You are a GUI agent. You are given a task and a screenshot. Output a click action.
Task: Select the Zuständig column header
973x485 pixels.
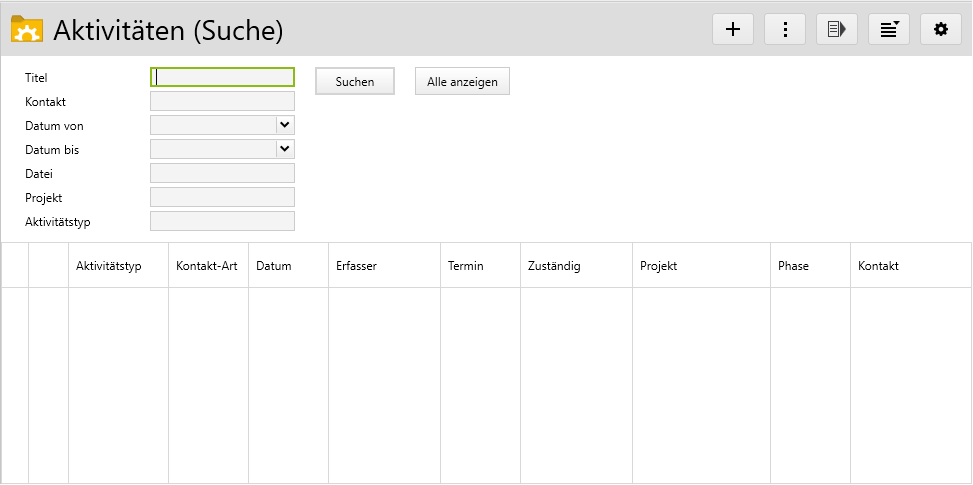554,266
